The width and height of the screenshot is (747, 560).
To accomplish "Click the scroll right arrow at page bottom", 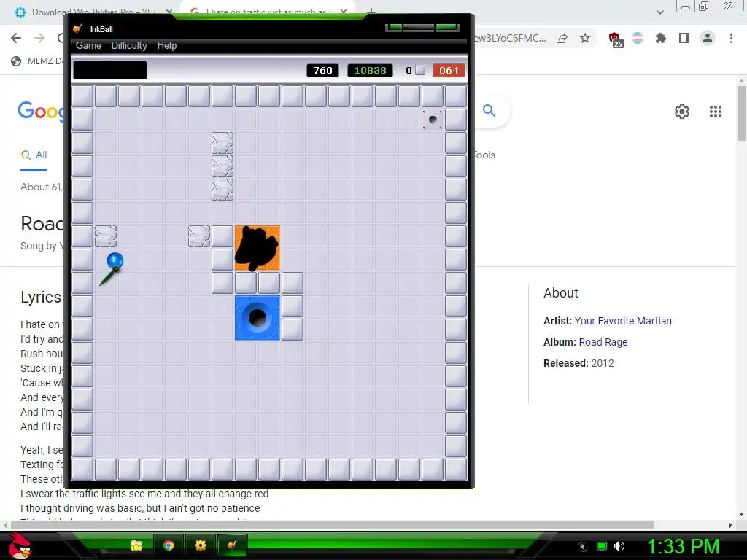I will tap(730, 525).
